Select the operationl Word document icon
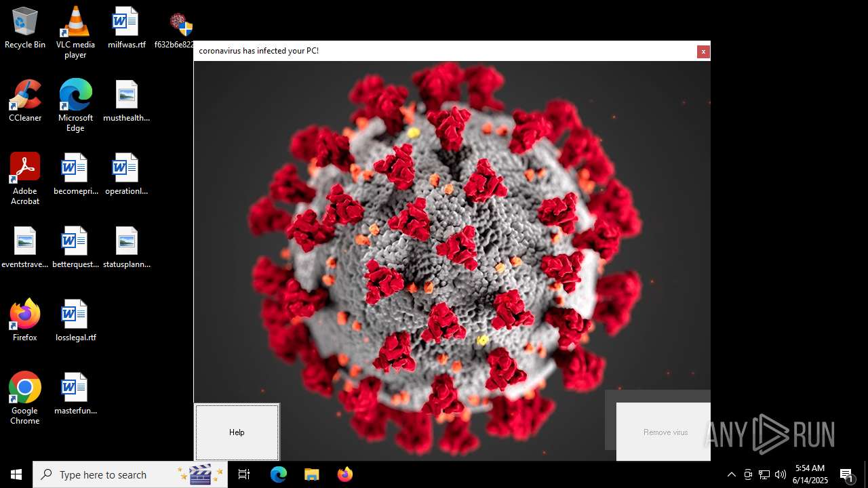 pos(126,174)
